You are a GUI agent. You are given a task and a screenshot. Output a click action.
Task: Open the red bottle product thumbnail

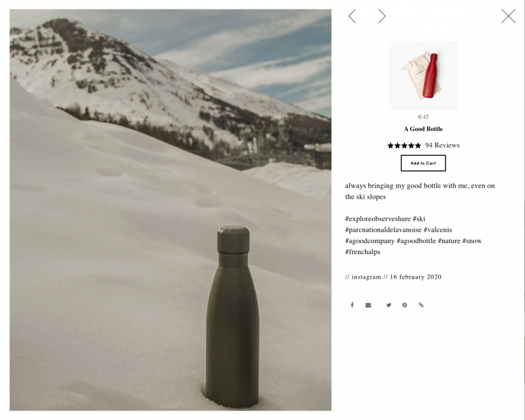423,76
